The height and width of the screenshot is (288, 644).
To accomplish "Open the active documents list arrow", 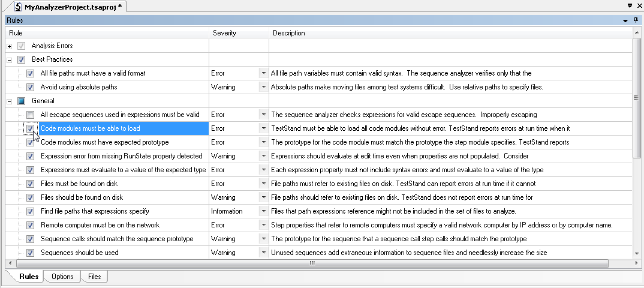I will [630, 5].
